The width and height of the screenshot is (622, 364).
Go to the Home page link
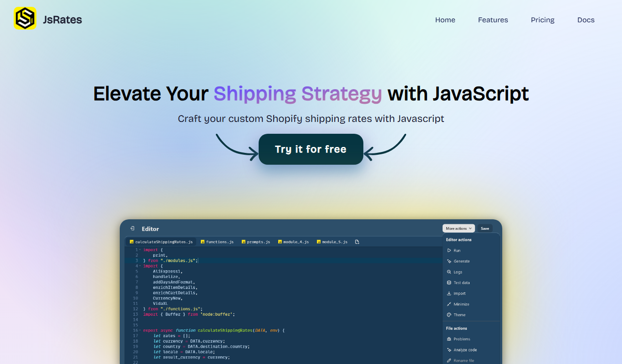[x=445, y=20]
